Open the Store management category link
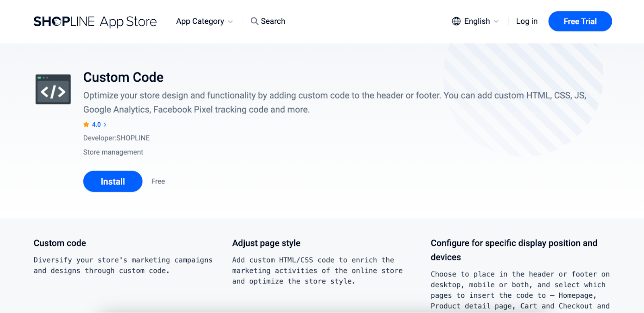 point(113,152)
